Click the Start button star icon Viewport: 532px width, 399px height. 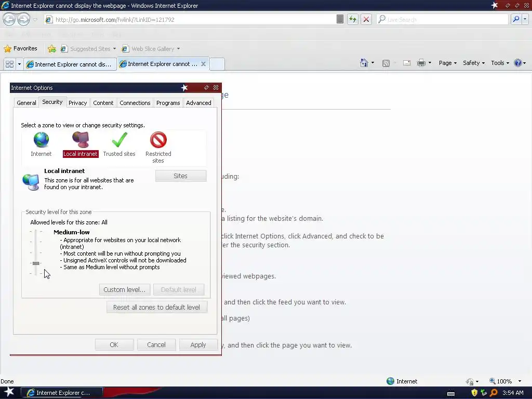pyautogui.click(x=9, y=392)
